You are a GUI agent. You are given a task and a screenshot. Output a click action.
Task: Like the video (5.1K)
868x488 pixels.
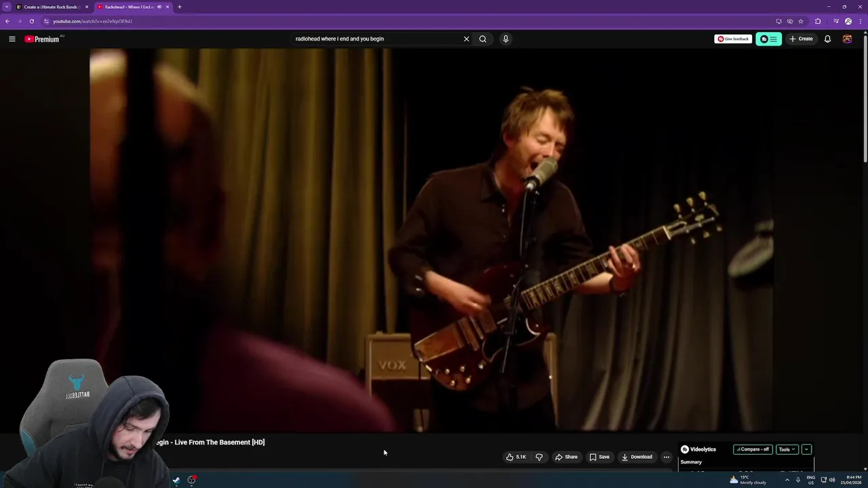[516, 457]
